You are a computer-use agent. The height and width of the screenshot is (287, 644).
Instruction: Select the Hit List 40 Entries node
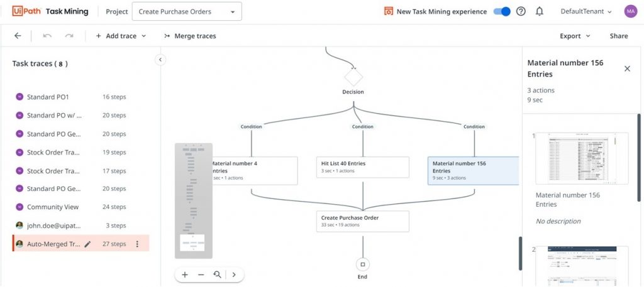363,167
